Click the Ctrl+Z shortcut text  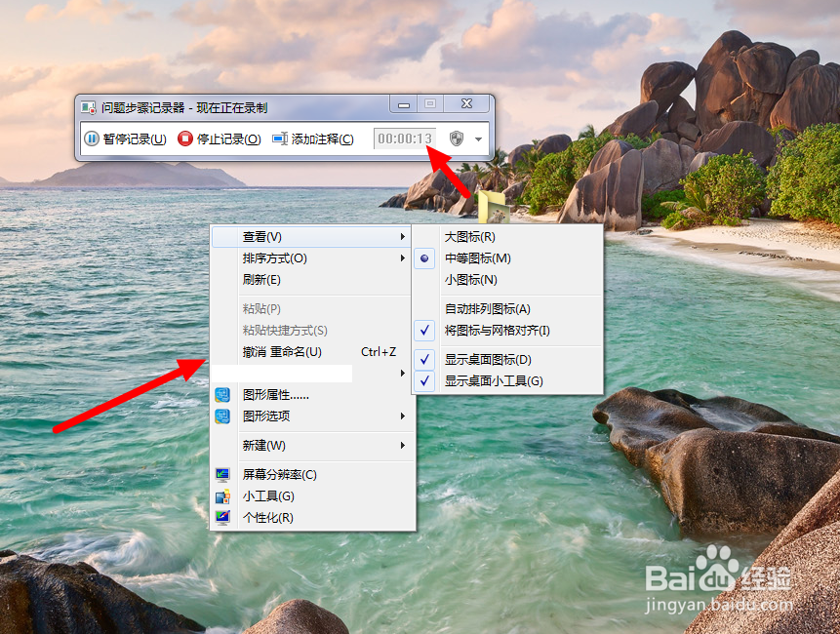pos(379,352)
